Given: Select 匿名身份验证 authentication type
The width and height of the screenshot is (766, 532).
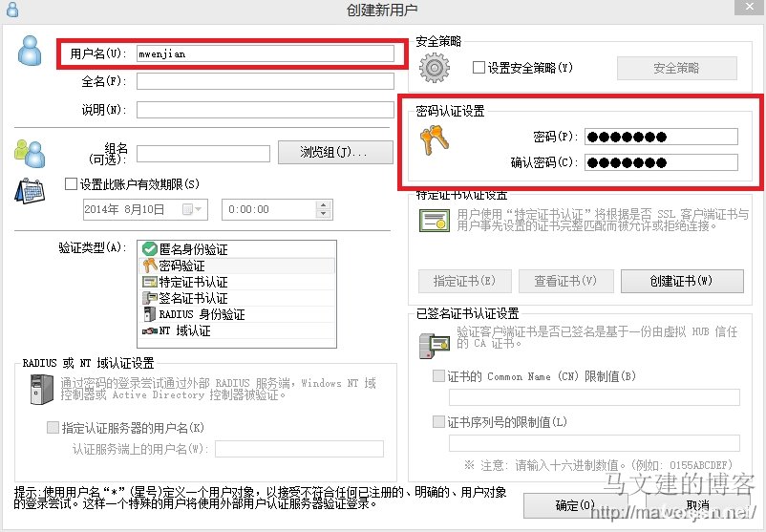Looking at the screenshot, I should (x=238, y=249).
